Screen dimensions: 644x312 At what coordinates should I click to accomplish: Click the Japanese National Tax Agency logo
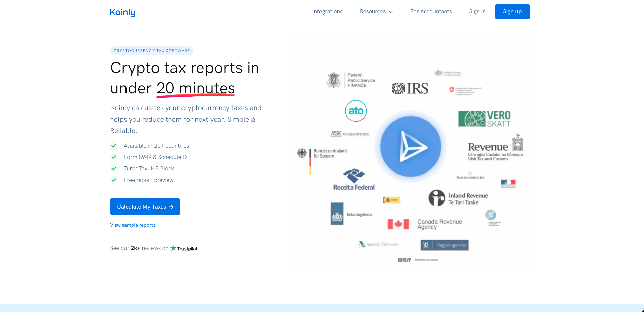click(418, 260)
